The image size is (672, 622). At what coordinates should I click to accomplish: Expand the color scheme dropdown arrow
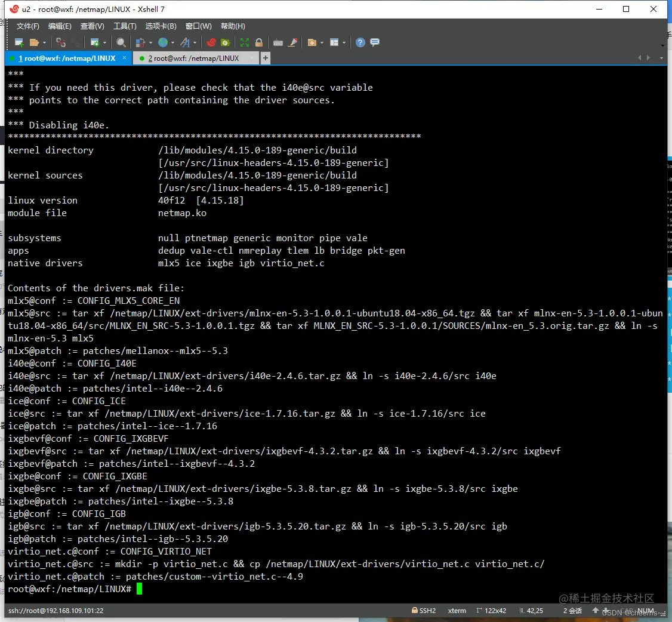click(150, 42)
